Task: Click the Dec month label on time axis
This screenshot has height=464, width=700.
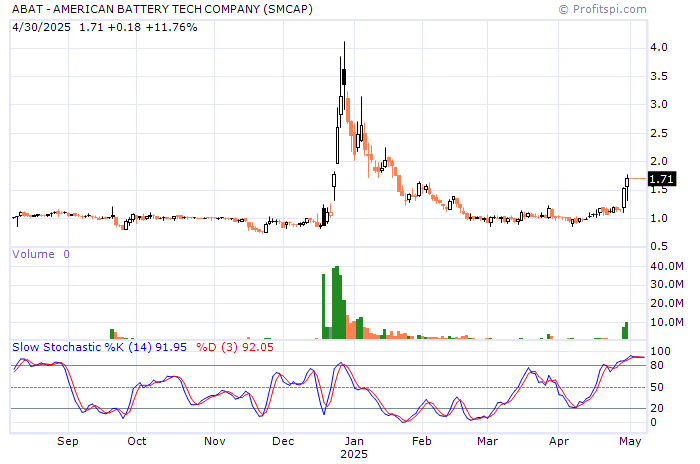Action: [283, 441]
